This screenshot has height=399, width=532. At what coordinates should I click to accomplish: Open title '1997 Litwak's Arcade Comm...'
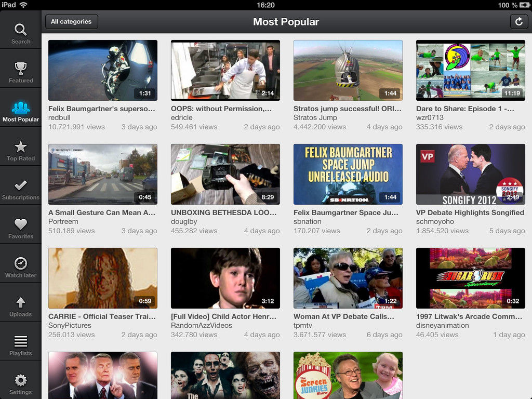(x=469, y=316)
